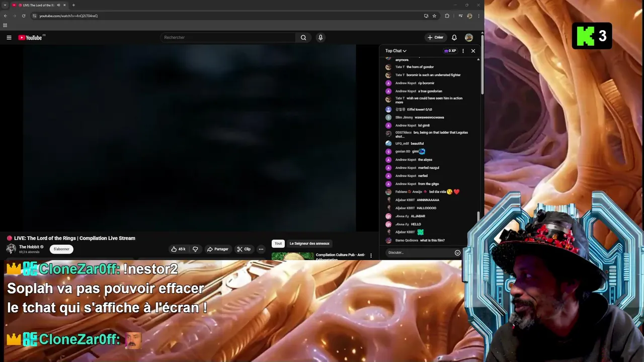Open the YouTube hamburger guide menu

[x=9, y=38]
